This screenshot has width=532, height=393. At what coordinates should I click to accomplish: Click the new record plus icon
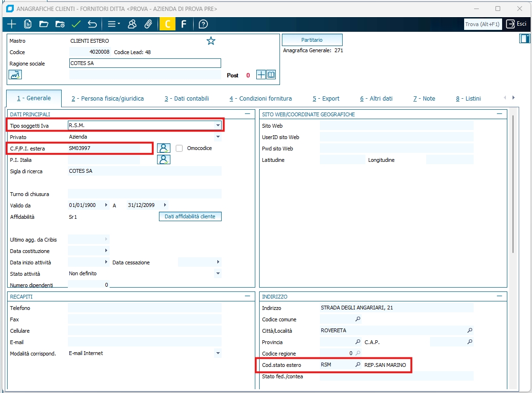11,24
